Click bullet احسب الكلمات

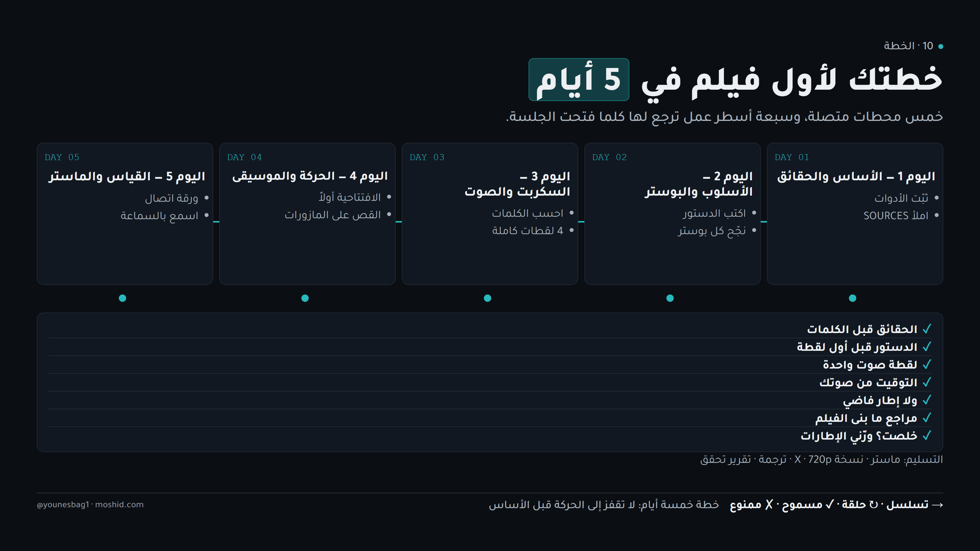pyautogui.click(x=528, y=213)
